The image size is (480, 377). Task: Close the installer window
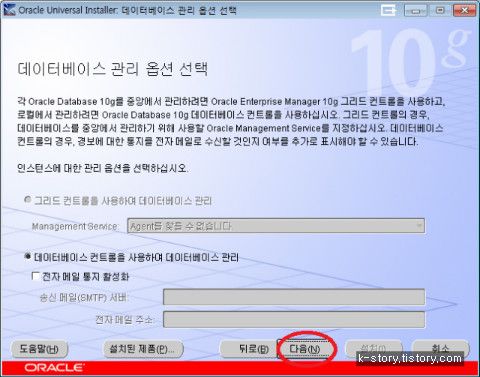[x=464, y=10]
